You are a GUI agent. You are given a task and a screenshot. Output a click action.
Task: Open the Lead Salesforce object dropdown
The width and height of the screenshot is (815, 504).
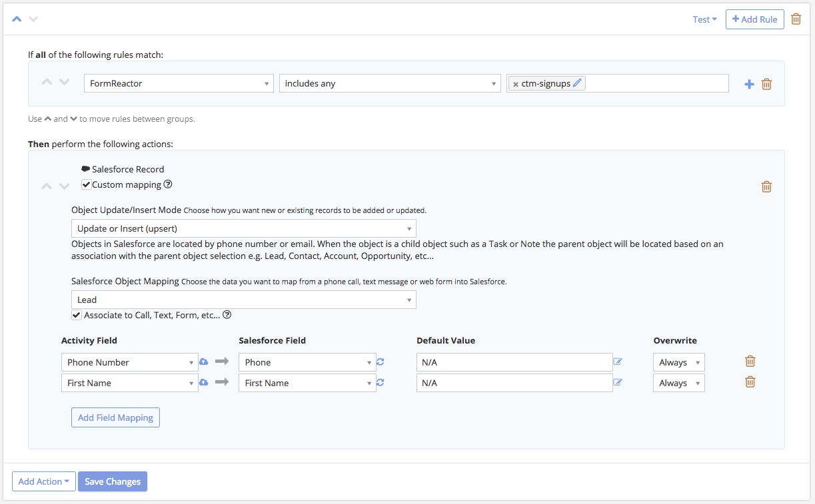tap(243, 300)
